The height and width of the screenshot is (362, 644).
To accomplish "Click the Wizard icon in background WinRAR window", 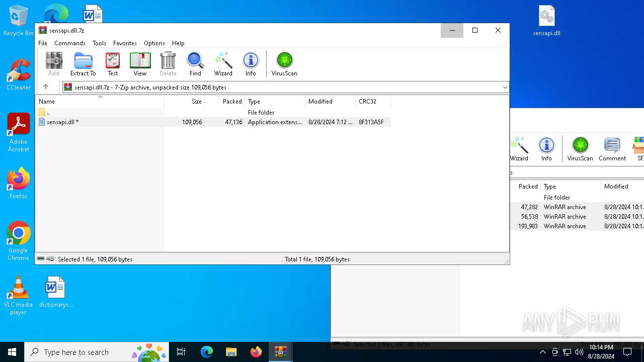I will point(519,149).
